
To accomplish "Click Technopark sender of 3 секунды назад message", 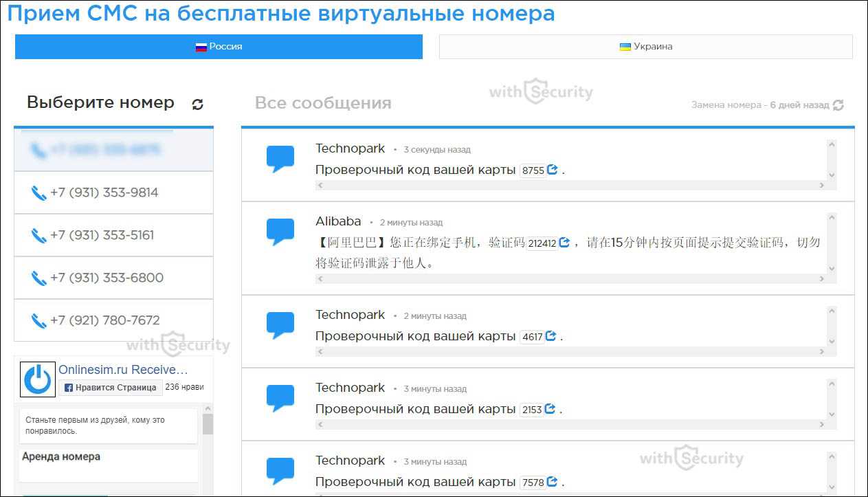I will (x=350, y=148).
